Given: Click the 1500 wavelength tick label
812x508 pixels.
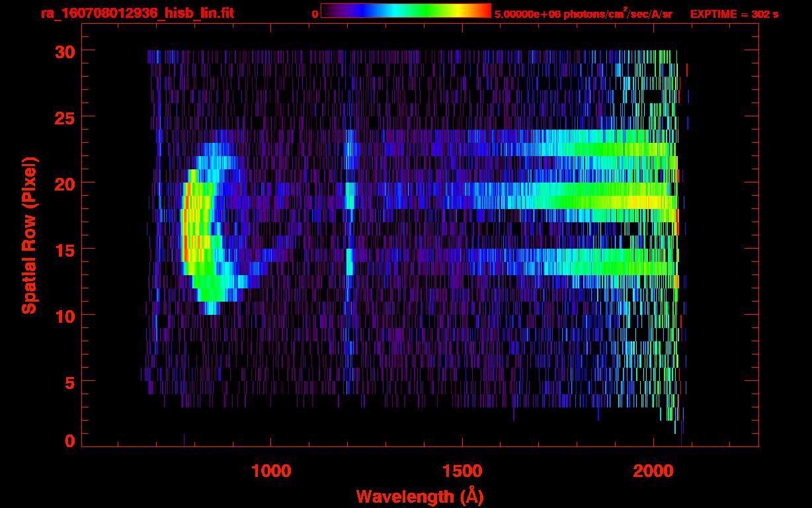Looking at the screenshot, I should click(x=462, y=470).
